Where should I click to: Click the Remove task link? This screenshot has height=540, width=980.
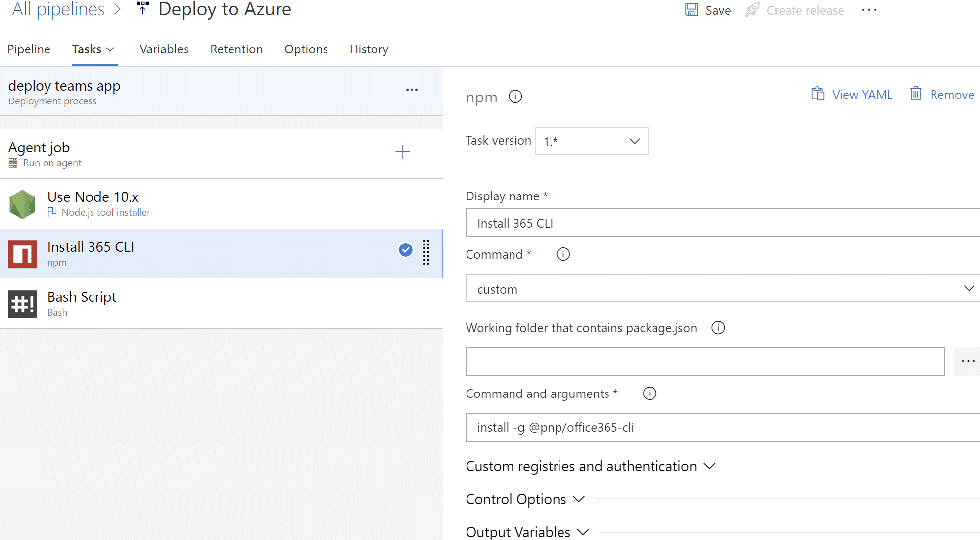click(952, 95)
